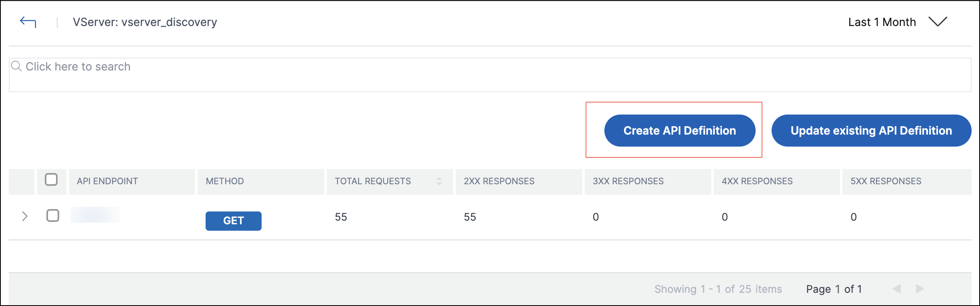This screenshot has width=980, height=306.
Task: Click 'Page 1 of 1' indicator
Action: coord(834,289)
